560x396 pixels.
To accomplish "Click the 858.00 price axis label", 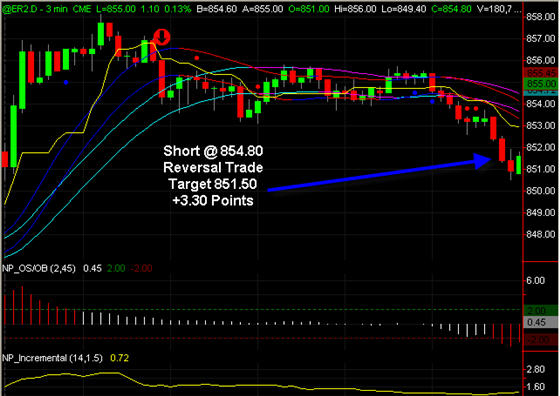I will (541, 17).
